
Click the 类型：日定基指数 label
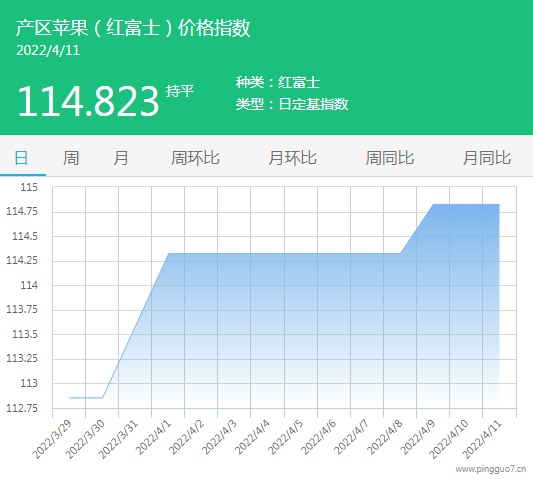click(292, 104)
